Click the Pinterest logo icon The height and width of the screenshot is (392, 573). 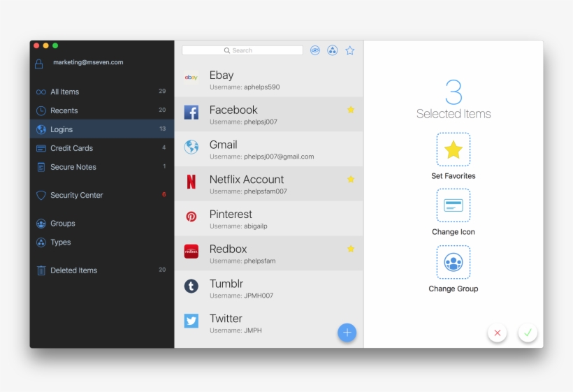tap(191, 217)
